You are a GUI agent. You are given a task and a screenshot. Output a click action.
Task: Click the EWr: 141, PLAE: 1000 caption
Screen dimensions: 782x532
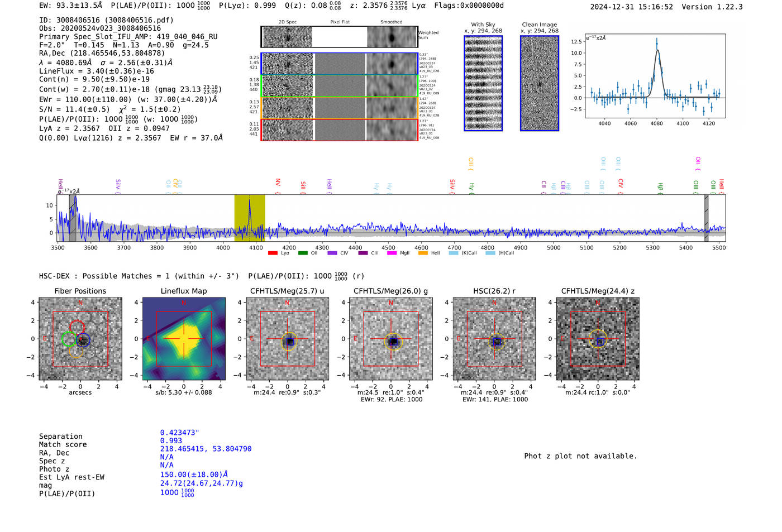coord(495,400)
